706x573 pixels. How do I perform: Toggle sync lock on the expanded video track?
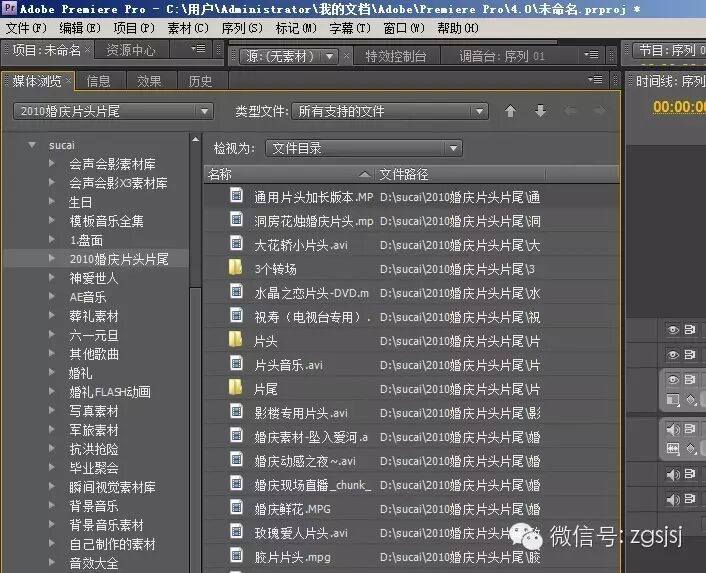[x=690, y=379]
